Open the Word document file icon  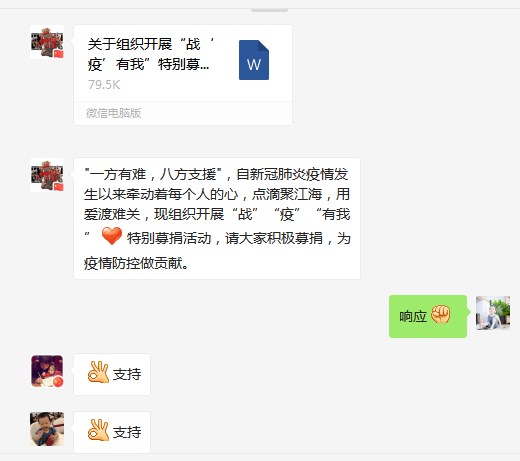(x=254, y=60)
